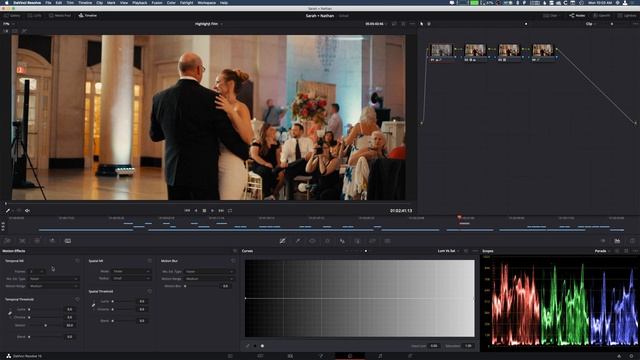The image size is (640, 360).
Task: Open the Motion Effects palette icon
Action: coord(68,241)
